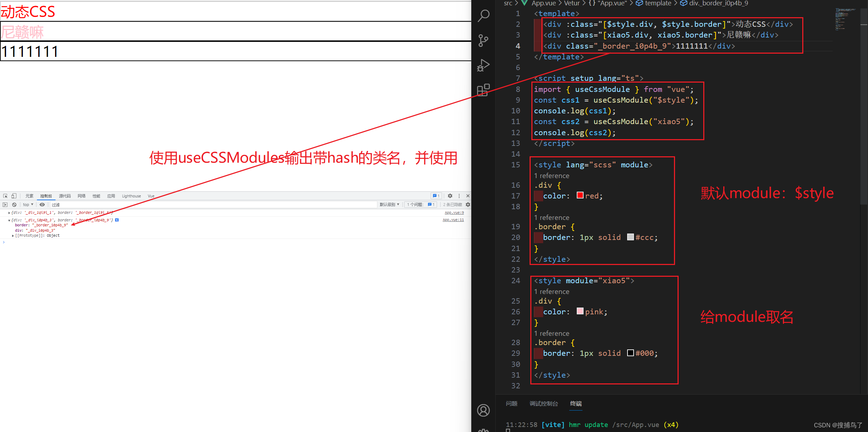Click the red color swatch on line 17
The height and width of the screenshot is (432, 868).
coord(580,195)
